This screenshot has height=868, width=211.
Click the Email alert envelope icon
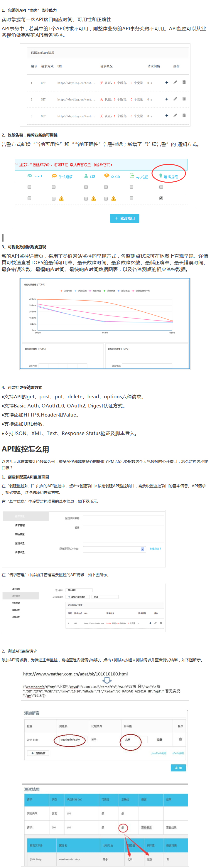(30, 176)
